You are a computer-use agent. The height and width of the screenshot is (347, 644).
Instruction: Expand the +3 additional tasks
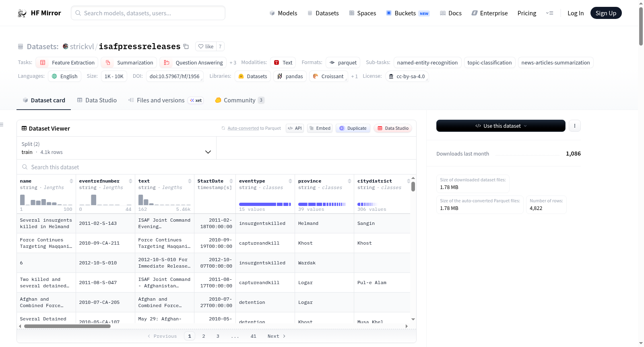233,62
